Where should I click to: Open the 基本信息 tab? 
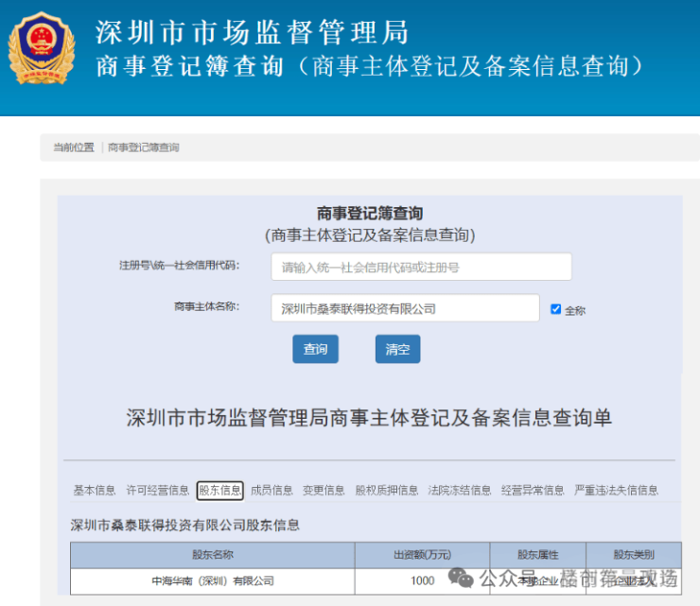pyautogui.click(x=95, y=491)
